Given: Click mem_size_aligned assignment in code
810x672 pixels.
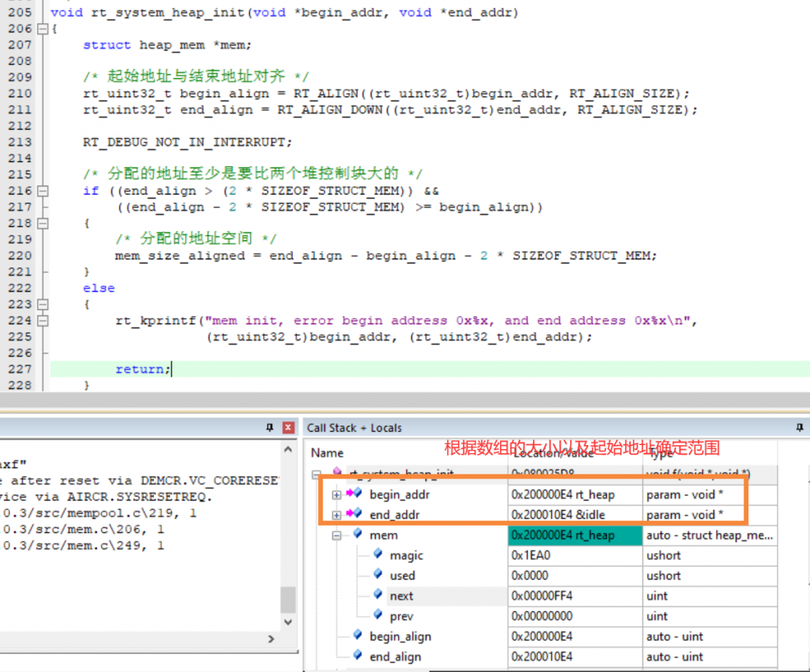Looking at the screenshot, I should pyautogui.click(x=386, y=255).
